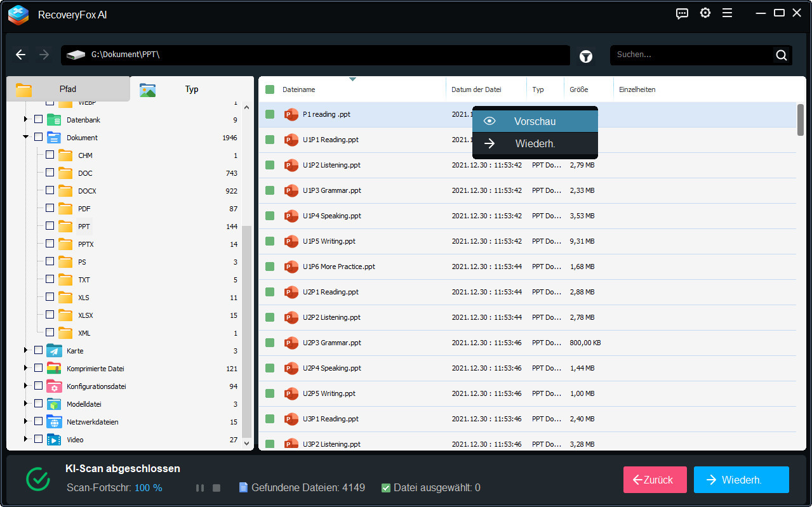This screenshot has height=507, width=812.
Task: Tick the DOCX folder checkbox
Action: (x=50, y=190)
